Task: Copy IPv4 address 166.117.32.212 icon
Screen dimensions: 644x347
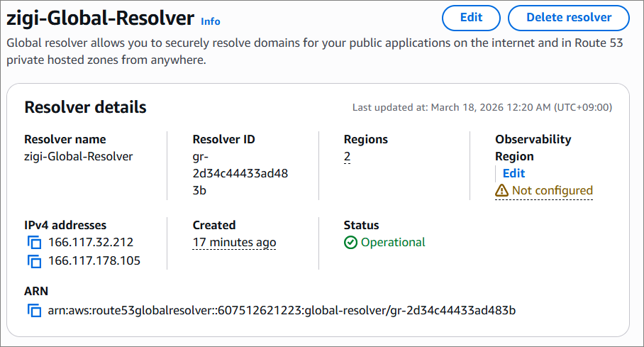Action: (35, 243)
